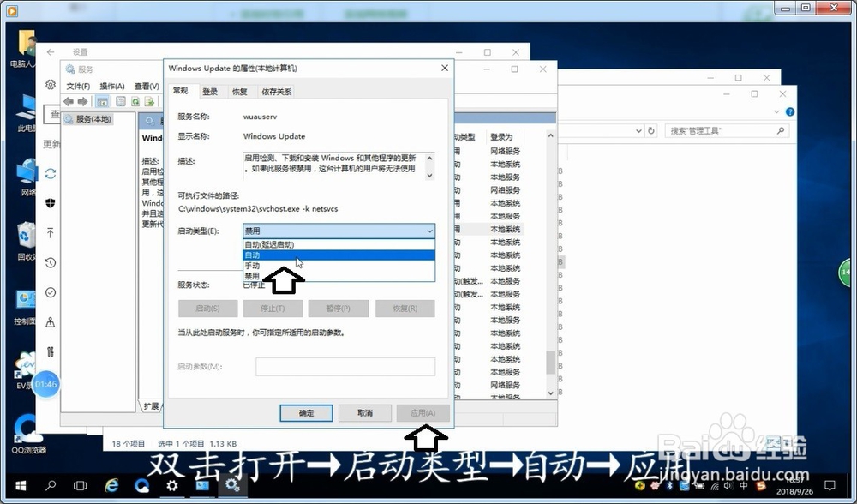Screen dimensions: 857x504
Task: Switch to 扩展 tab at Services bottom
Action: click(x=152, y=406)
